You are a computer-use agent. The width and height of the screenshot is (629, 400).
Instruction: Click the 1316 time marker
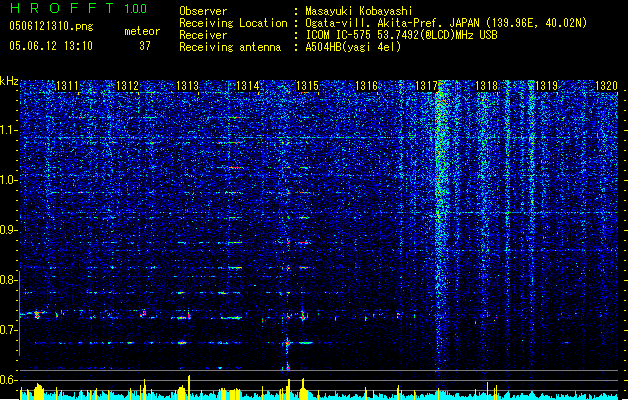point(367,86)
